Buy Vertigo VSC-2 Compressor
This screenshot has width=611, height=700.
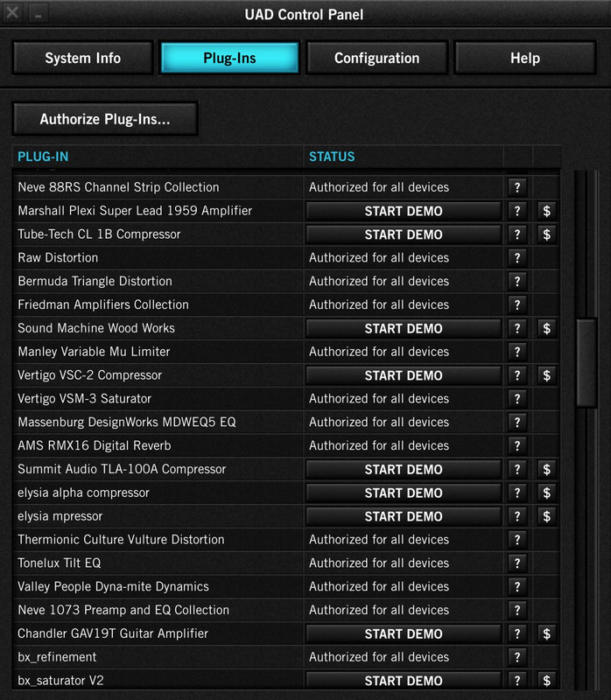[546, 375]
